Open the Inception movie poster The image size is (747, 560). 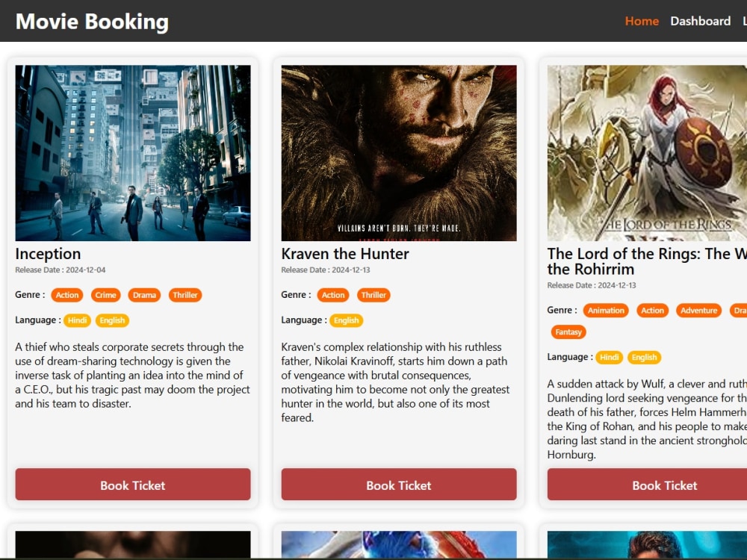[x=133, y=153]
